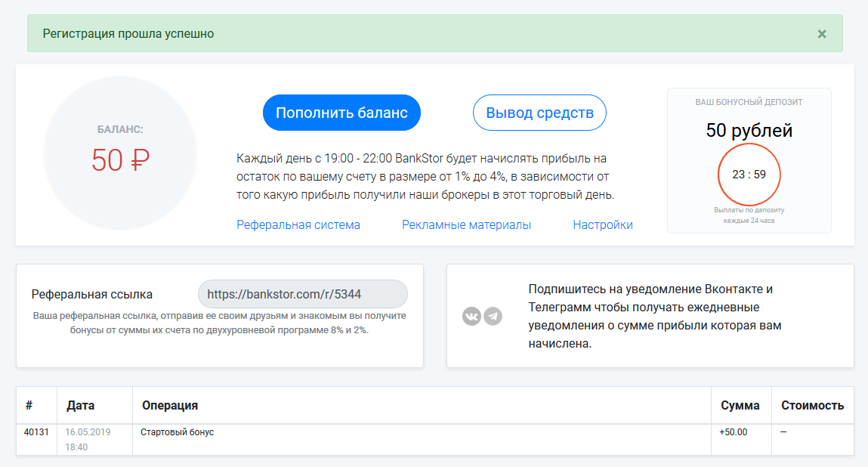Click the VKontakte notification icon
Viewport: 868px width, 467px height.
pyautogui.click(x=471, y=317)
